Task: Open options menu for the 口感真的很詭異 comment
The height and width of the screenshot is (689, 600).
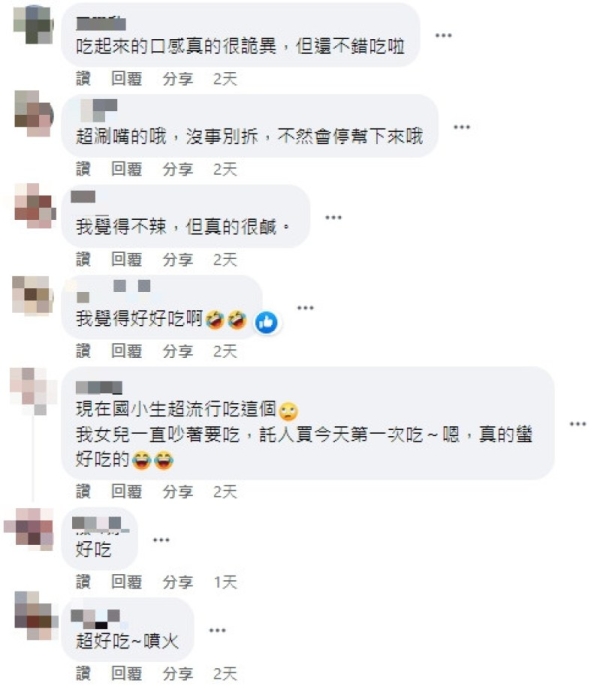Action: tap(443, 36)
